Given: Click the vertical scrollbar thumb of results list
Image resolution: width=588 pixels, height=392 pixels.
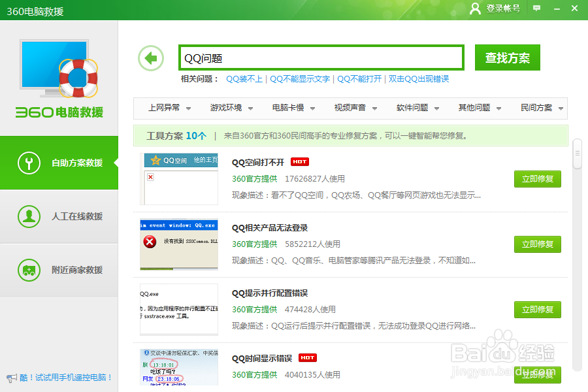Looking at the screenshot, I should (578, 154).
